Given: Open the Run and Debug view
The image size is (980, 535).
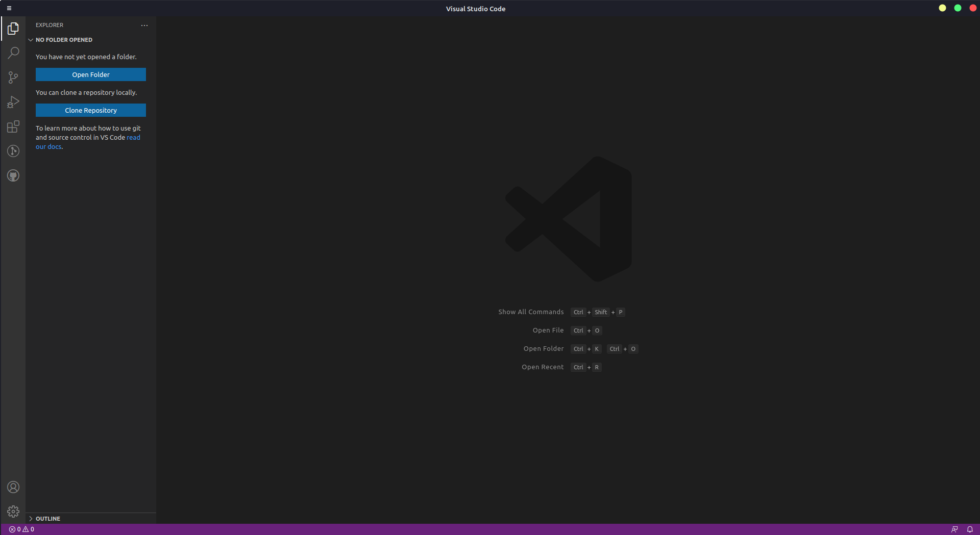Looking at the screenshot, I should point(13,102).
